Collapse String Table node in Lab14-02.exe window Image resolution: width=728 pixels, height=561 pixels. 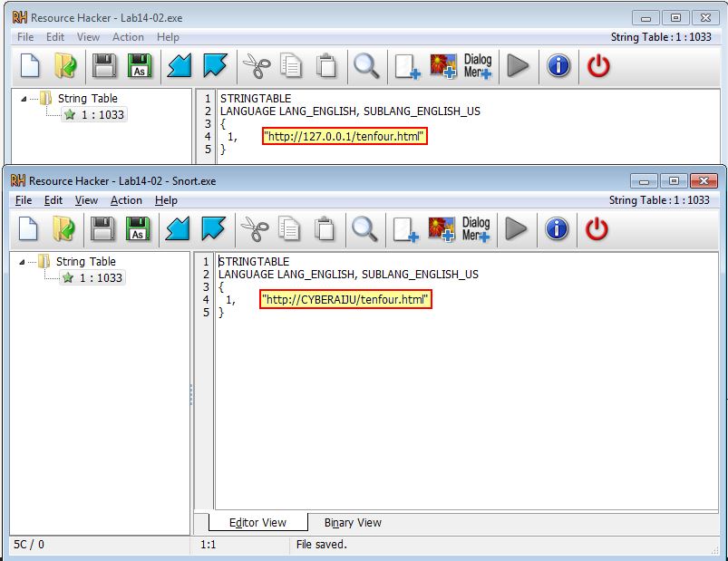pos(24,99)
